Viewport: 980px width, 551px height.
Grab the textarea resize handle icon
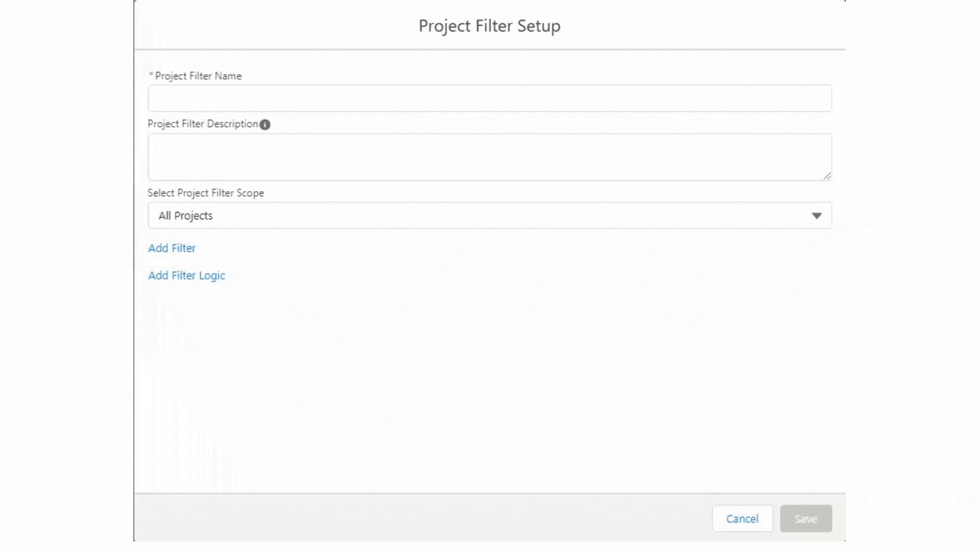[x=827, y=176]
